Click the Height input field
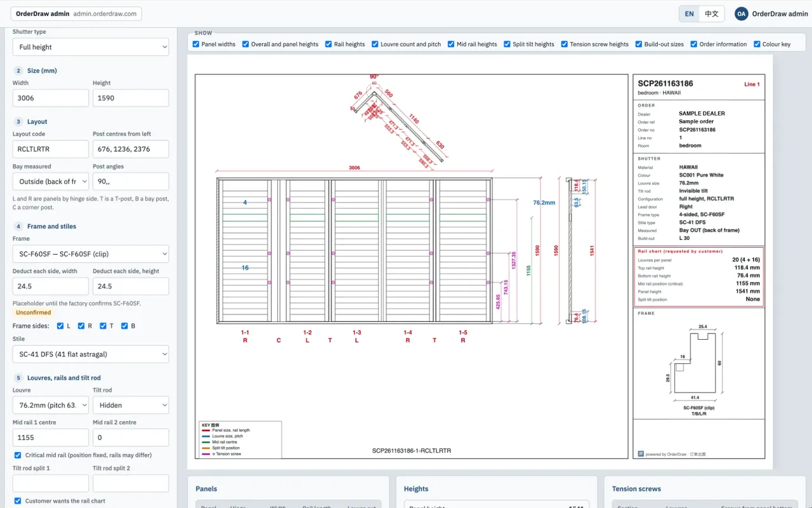The width and height of the screenshot is (812, 508). (x=131, y=98)
